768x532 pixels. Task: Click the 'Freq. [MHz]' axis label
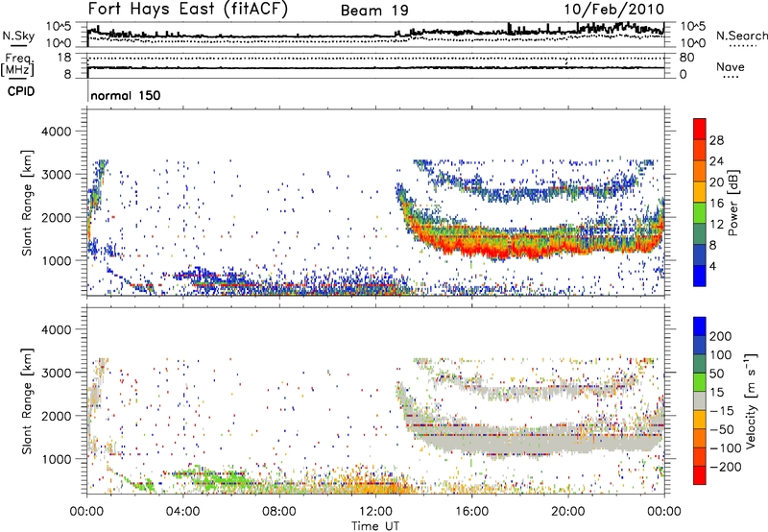pyautogui.click(x=17, y=65)
